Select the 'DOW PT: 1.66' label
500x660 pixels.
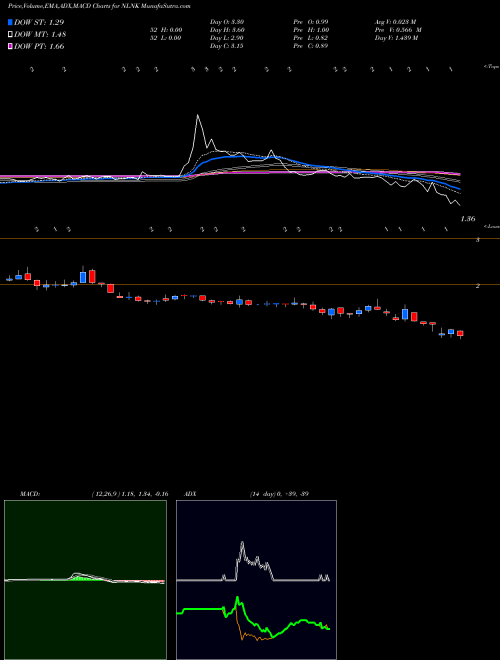point(39,46)
